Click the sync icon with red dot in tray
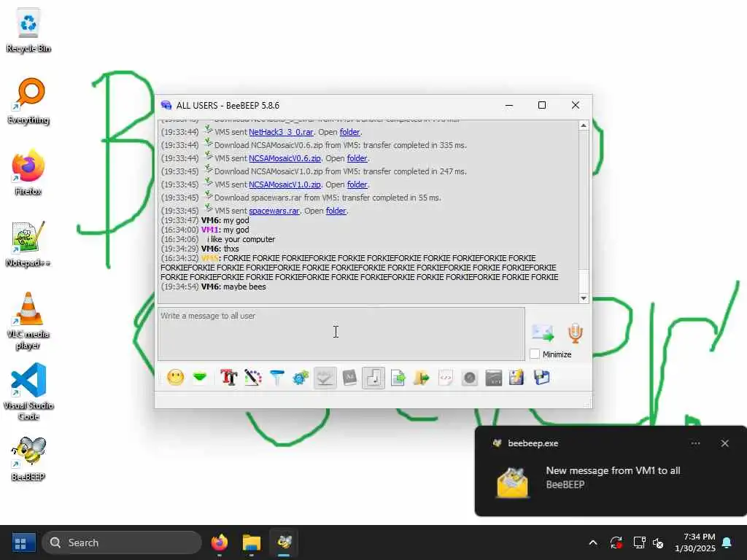 coord(616,542)
